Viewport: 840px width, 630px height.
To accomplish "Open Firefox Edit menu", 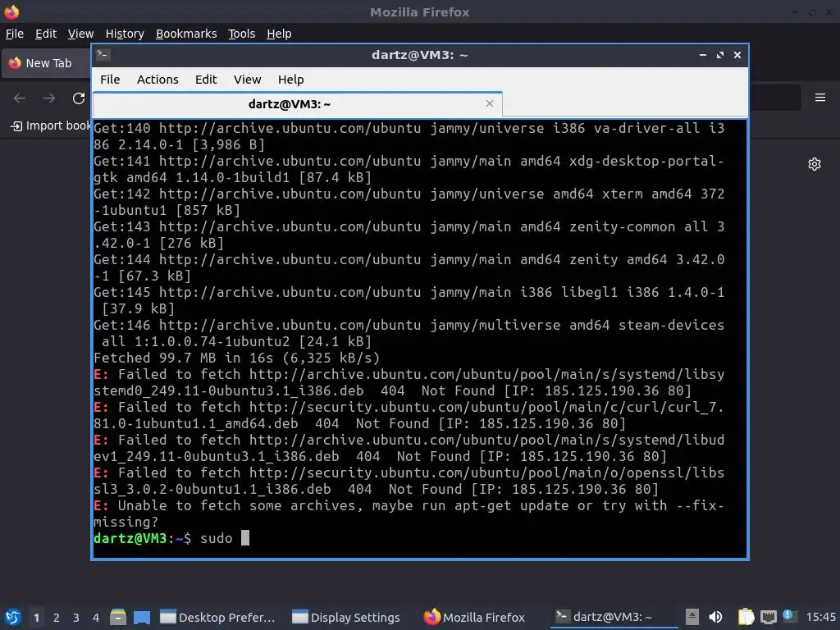I will 46,34.
